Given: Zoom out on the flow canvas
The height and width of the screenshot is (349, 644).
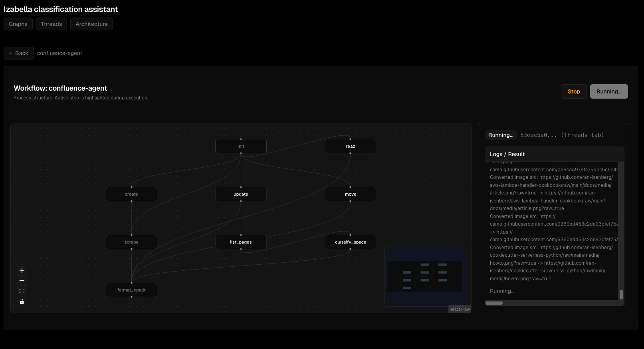Looking at the screenshot, I should coord(22,281).
